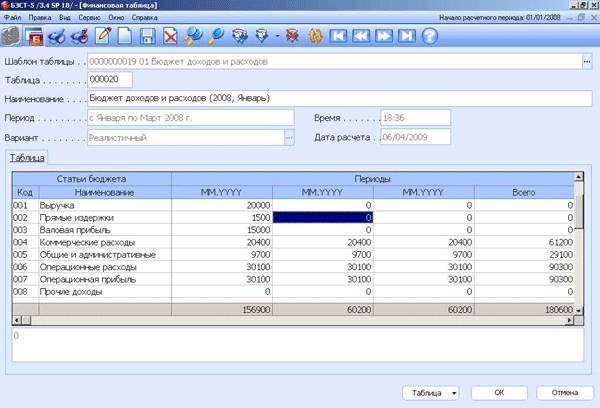Click the Наименование text field
This screenshot has width=600, height=408.
click(x=340, y=98)
